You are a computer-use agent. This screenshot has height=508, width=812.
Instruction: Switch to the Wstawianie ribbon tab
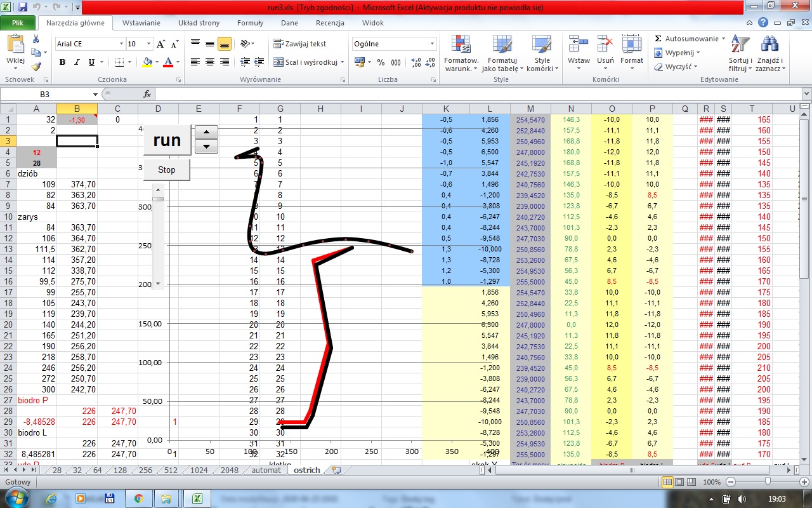[x=141, y=23]
